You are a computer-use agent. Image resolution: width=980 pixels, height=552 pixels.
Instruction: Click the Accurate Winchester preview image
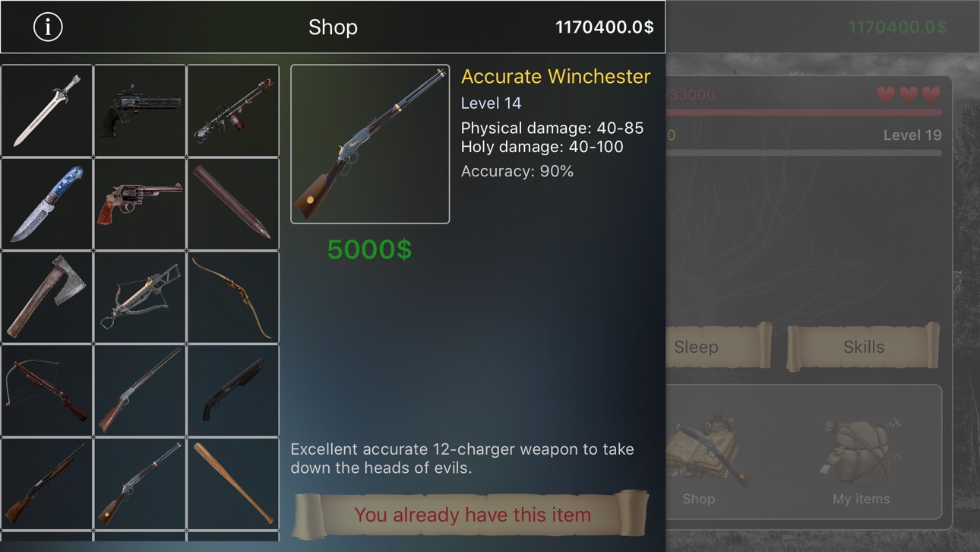(370, 144)
